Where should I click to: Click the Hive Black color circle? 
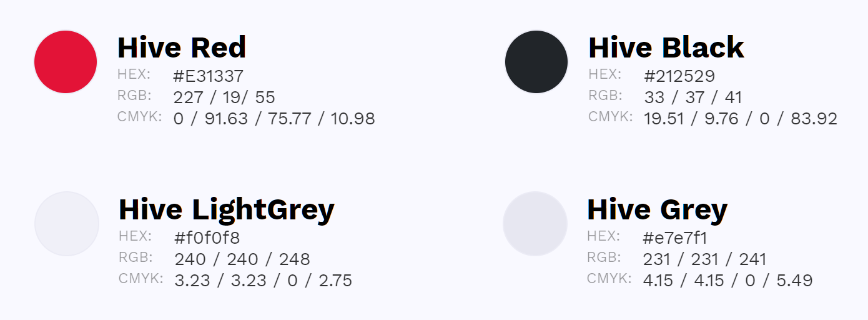[536, 62]
